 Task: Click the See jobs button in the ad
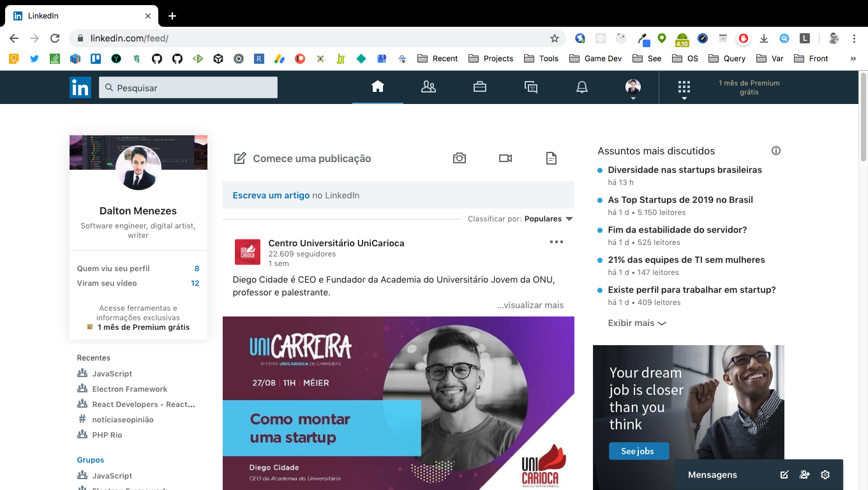pyautogui.click(x=638, y=450)
